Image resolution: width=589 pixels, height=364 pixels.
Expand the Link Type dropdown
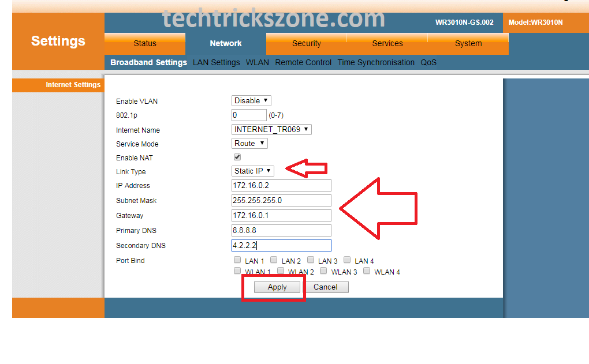252,171
